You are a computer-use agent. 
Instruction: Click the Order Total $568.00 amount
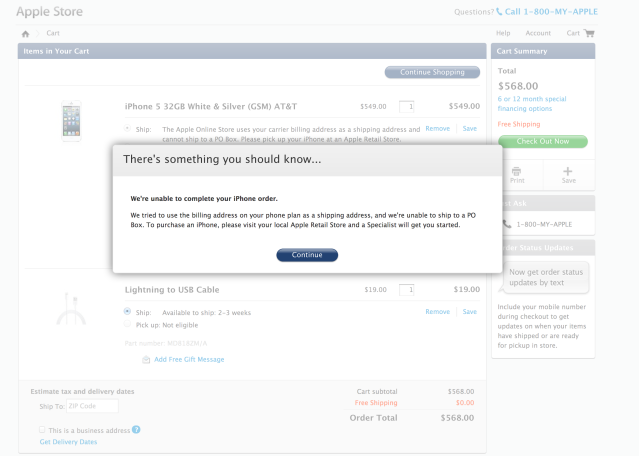tap(457, 418)
